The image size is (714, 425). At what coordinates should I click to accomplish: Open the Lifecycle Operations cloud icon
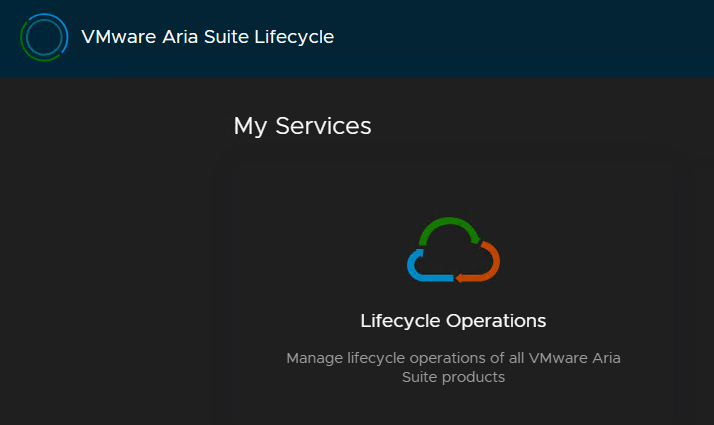(x=453, y=250)
